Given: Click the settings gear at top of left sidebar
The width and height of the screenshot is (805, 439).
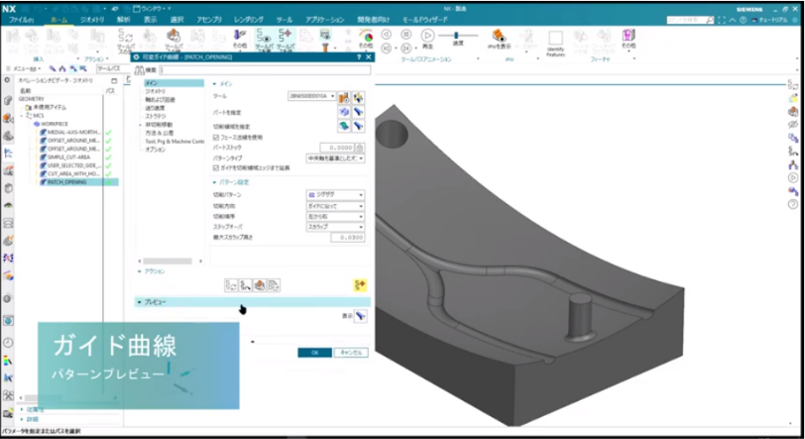Looking at the screenshot, I should coord(7,81).
